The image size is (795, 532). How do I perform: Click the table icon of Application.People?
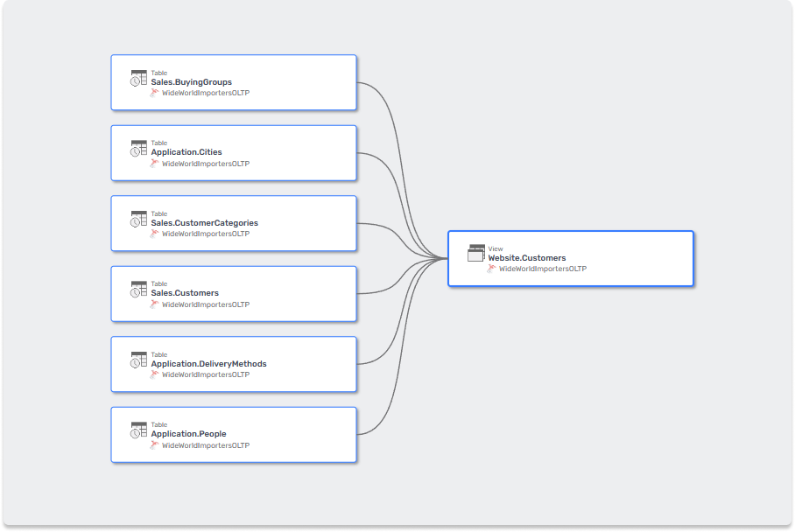coord(138,430)
